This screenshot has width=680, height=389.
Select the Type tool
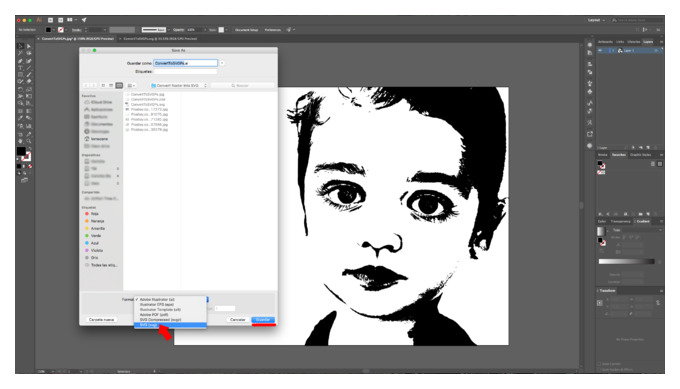click(20, 68)
